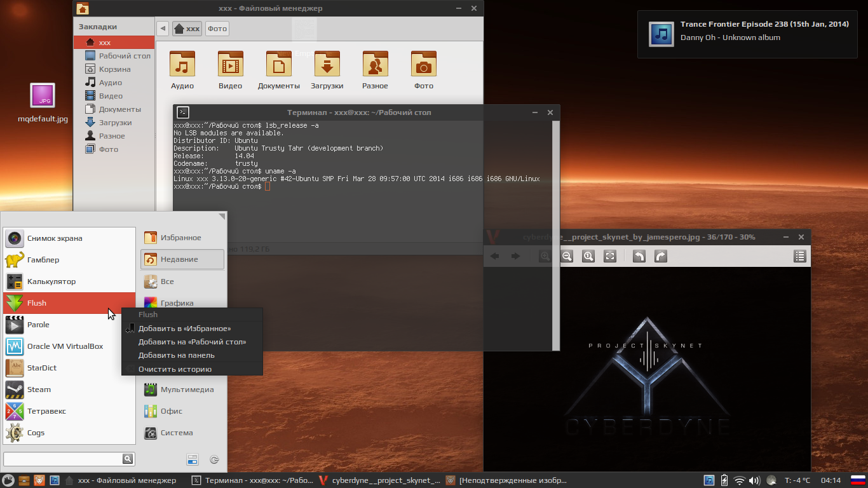The image size is (868, 488).
Task: Choose Очистить историю in context menu
Action: click(x=192, y=369)
